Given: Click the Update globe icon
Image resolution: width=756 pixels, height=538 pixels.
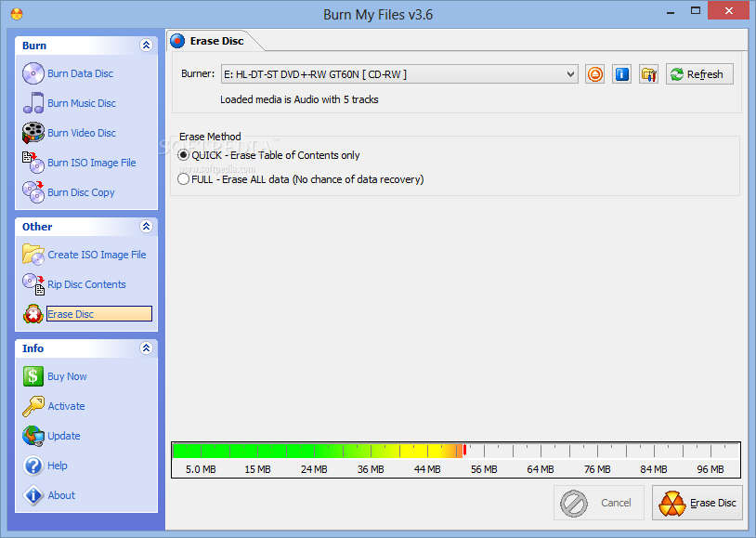Looking at the screenshot, I should (x=33, y=436).
